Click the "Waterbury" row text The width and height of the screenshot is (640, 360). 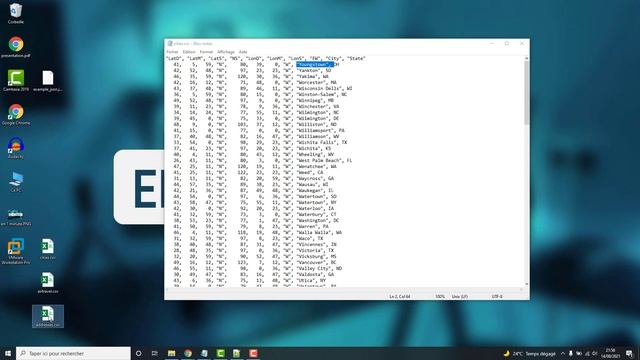tap(311, 214)
